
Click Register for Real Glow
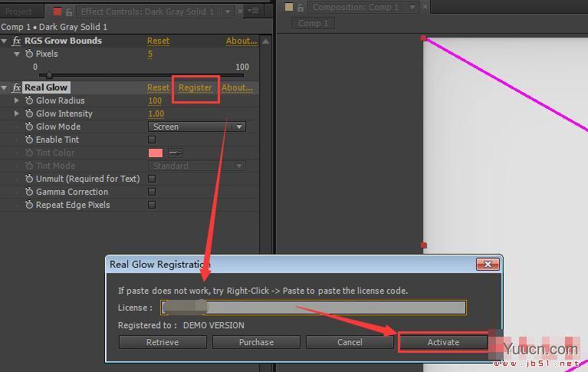pos(195,87)
